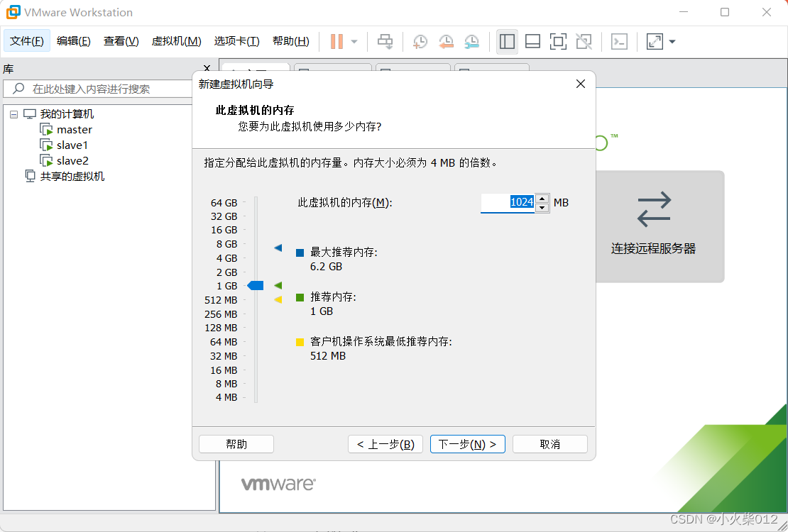Click the vmware logo at the bottom
The image size is (788, 532).
(278, 484)
